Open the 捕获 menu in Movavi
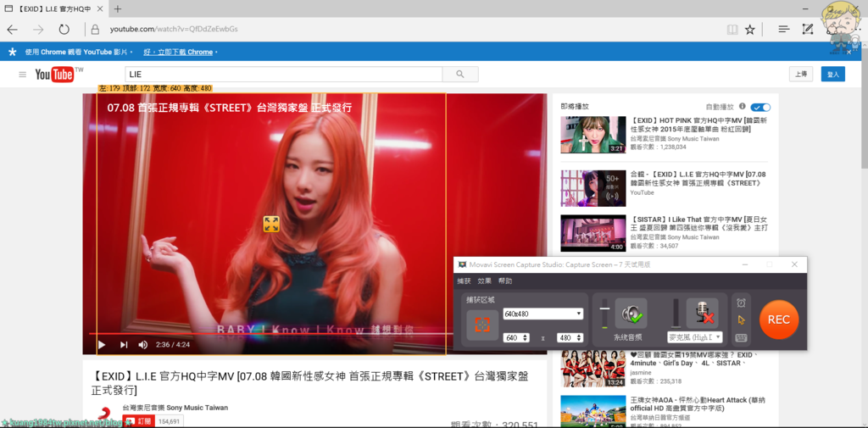Screen dimensions: 868x428 point(464,281)
